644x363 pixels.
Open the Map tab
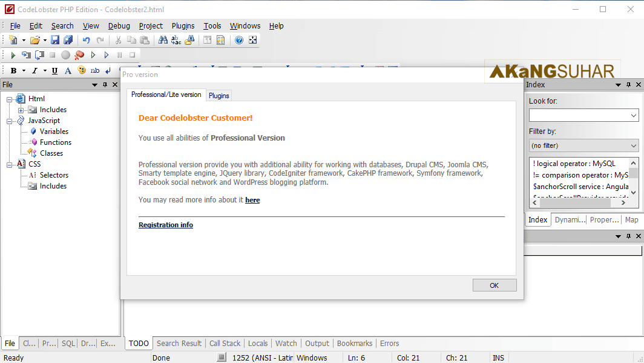click(632, 220)
